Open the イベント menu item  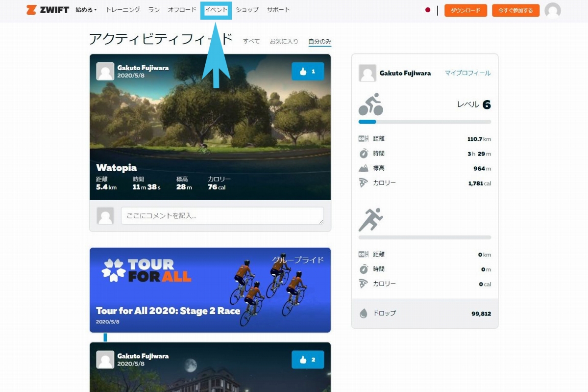coord(216,10)
